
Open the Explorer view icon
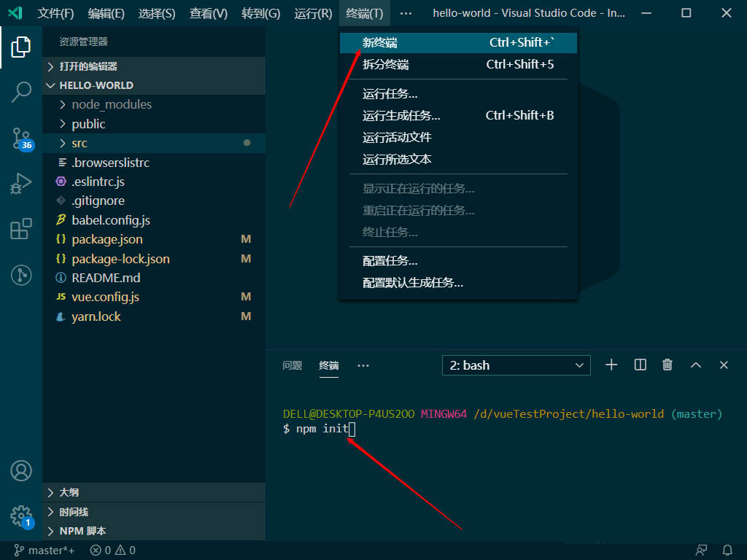pyautogui.click(x=21, y=46)
